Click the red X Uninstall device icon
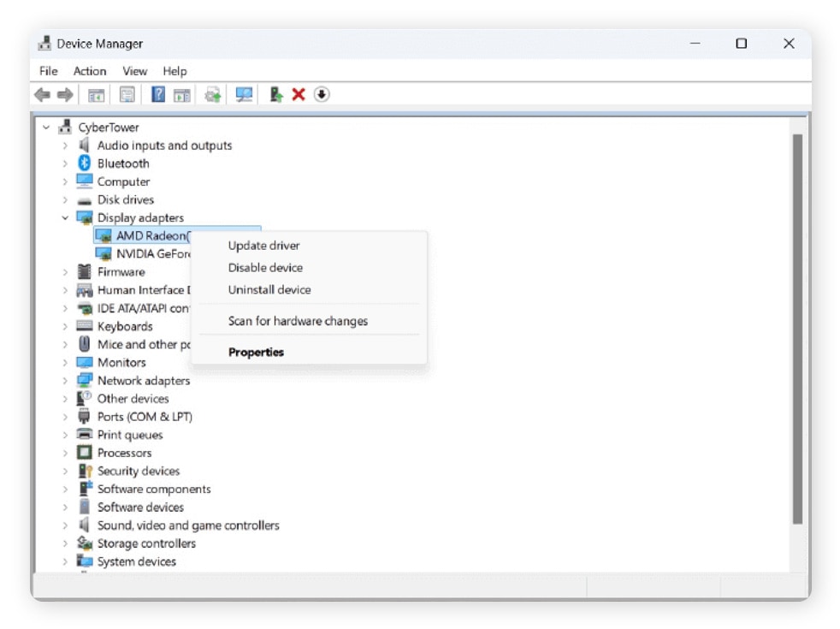Image resolution: width=840 pixels, height=629 pixels. (x=299, y=95)
